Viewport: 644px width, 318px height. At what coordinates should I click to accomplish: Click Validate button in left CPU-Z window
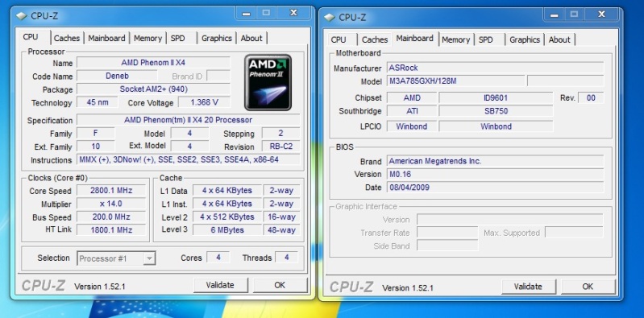pos(220,285)
